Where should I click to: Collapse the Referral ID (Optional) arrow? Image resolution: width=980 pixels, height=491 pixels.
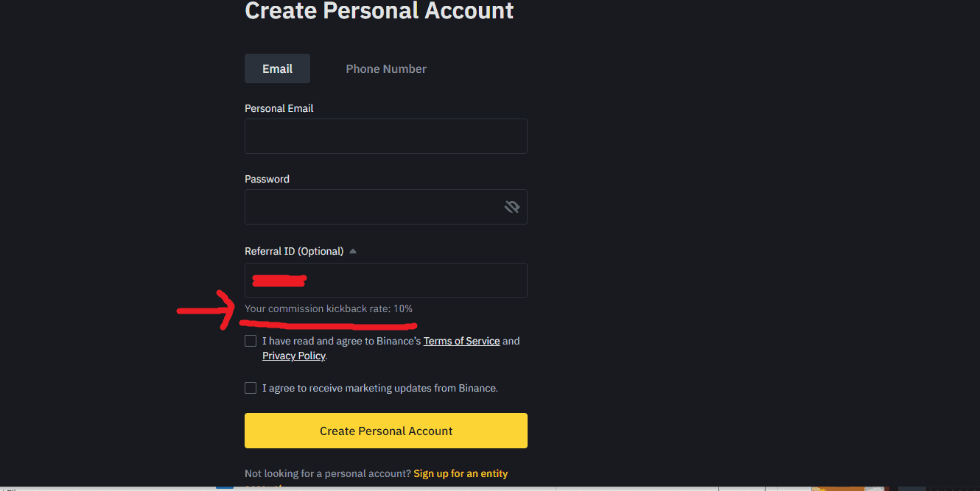point(353,252)
